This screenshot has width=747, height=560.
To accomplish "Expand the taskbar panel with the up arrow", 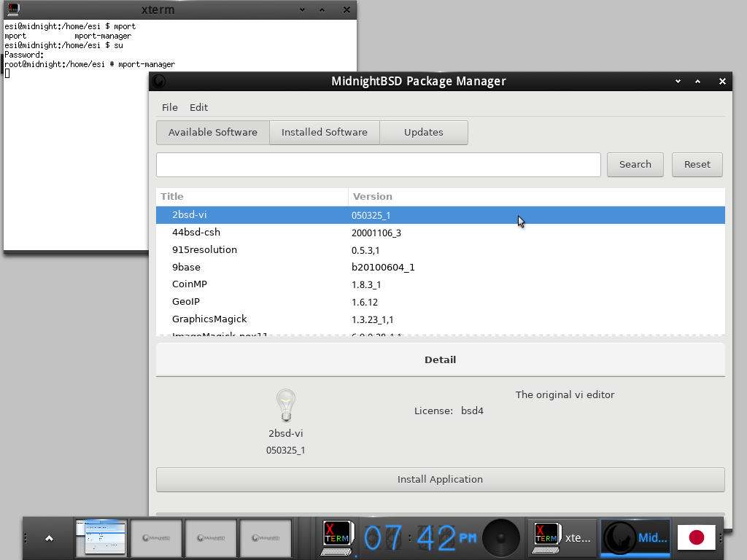I will (x=48, y=537).
